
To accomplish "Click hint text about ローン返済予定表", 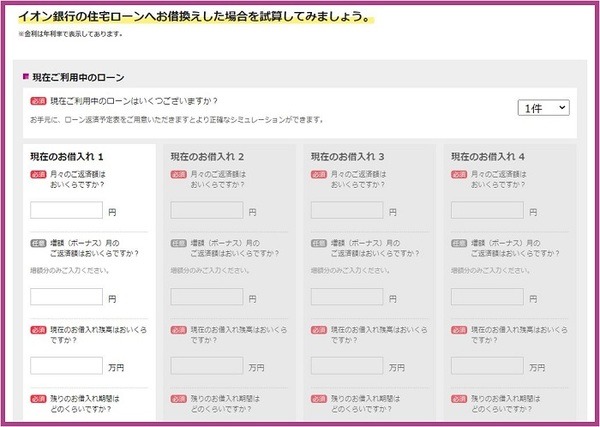I will point(177,120).
